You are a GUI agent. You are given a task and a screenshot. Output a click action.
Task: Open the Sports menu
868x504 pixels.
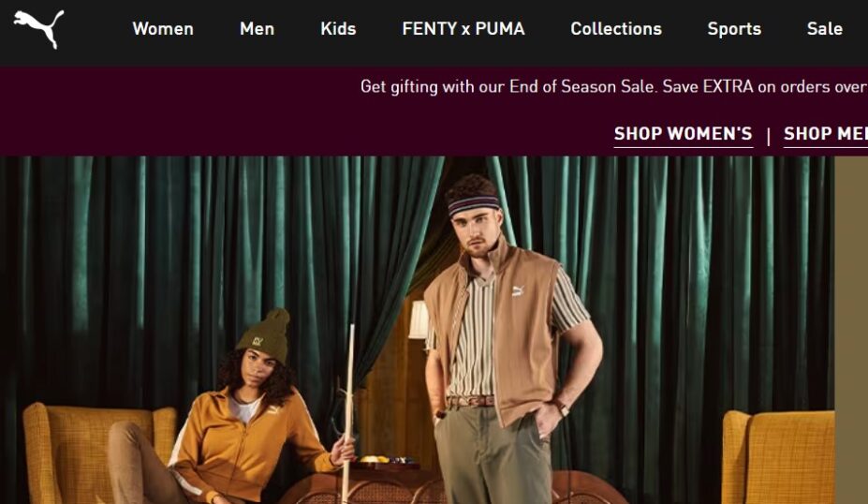pos(734,29)
